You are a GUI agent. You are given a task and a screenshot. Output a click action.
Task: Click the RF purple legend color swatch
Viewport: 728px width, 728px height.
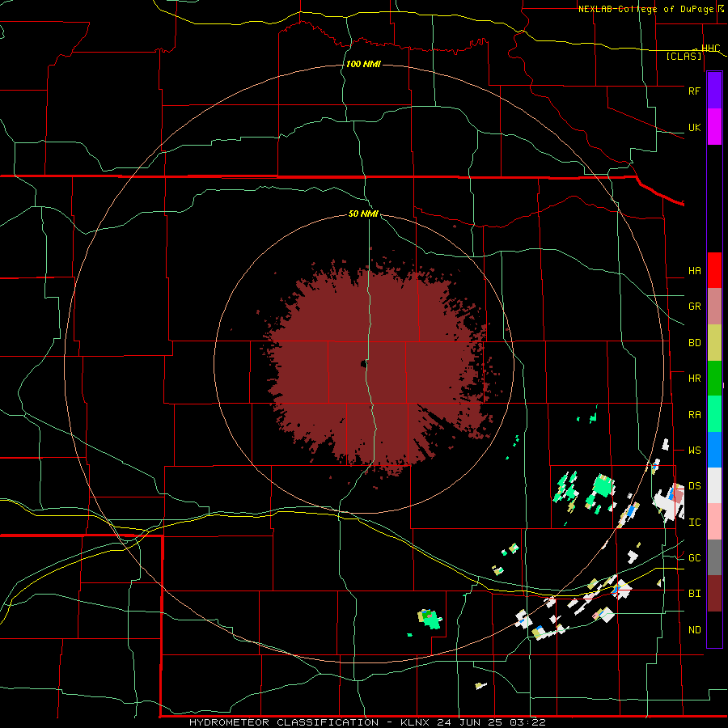714,90
